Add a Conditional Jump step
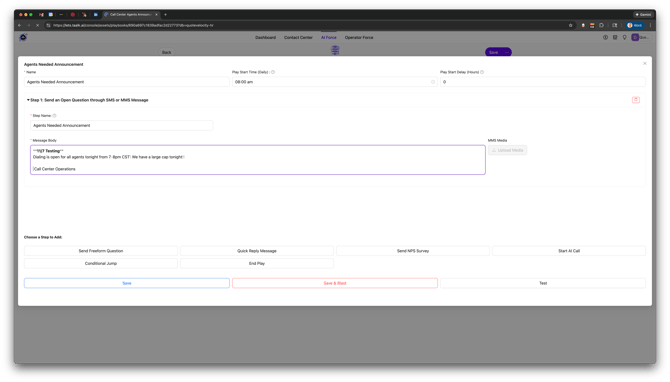Image resolution: width=670 pixels, height=382 pixels. [x=101, y=263]
